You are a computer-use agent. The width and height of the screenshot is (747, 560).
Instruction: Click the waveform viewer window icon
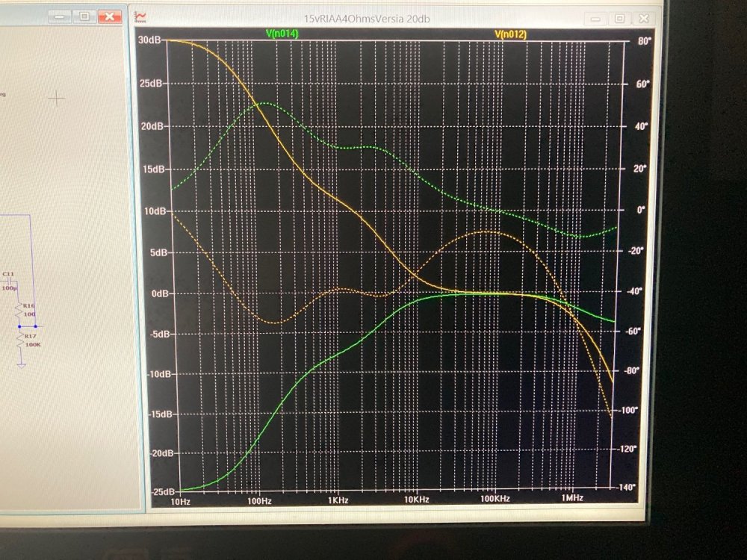pyautogui.click(x=140, y=16)
